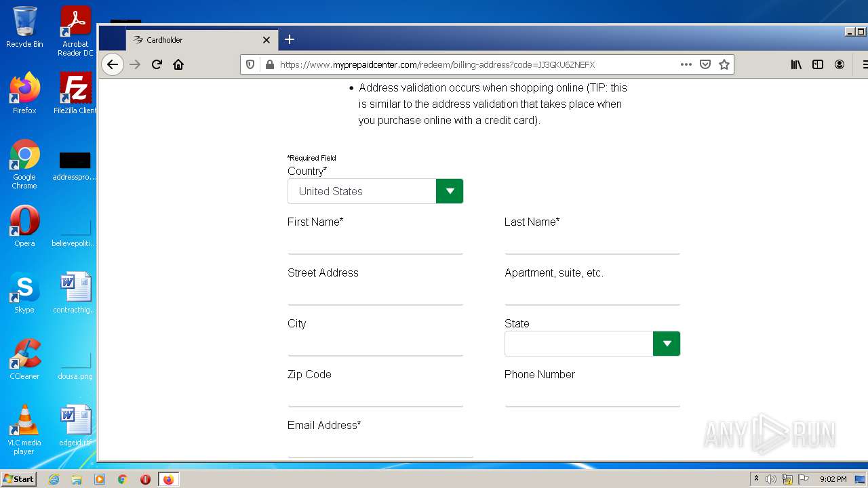Toggle the sidebar view icon
The height and width of the screenshot is (488, 868).
(818, 64)
